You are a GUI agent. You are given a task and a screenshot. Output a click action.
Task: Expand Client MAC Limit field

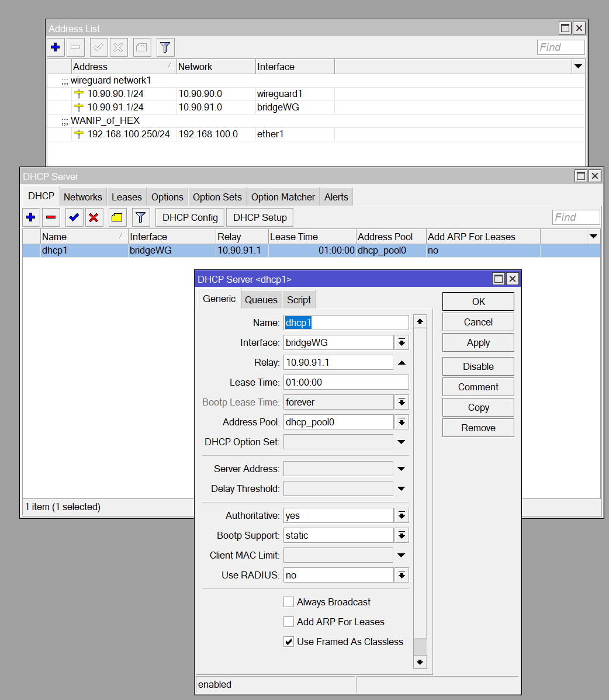pyautogui.click(x=402, y=555)
